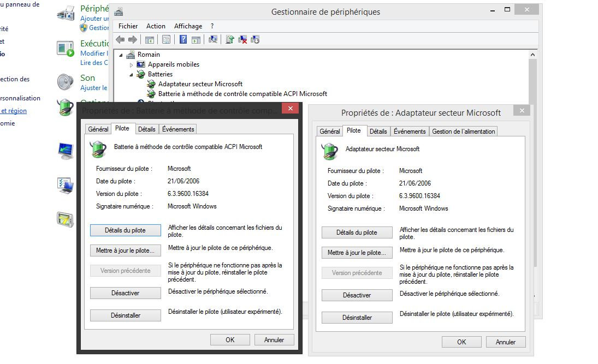Switch to Détails tab in Adaptateur secteur properties
The image size is (598, 364).
[x=378, y=132]
